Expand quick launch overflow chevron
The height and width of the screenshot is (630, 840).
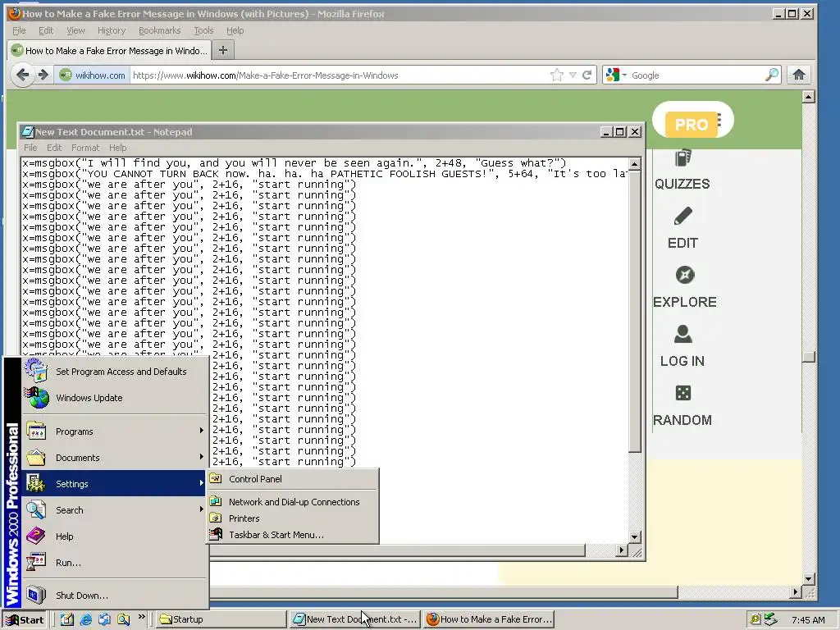[x=141, y=617]
